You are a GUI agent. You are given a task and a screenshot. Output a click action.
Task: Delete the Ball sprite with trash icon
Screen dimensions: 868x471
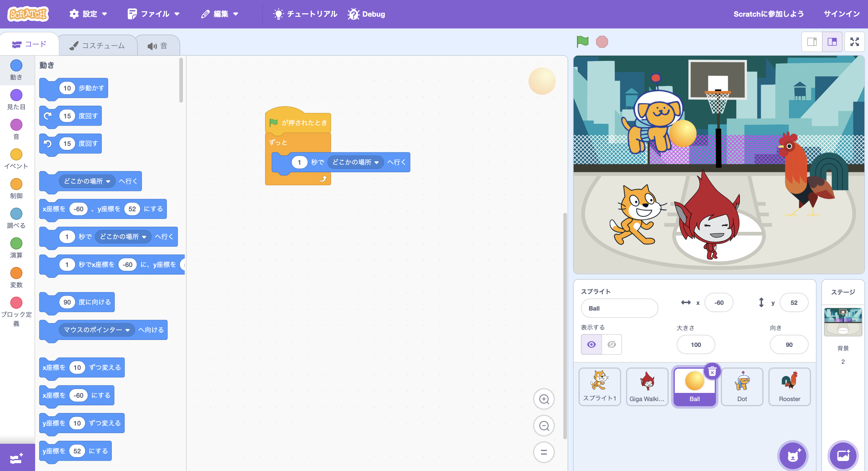[712, 372]
